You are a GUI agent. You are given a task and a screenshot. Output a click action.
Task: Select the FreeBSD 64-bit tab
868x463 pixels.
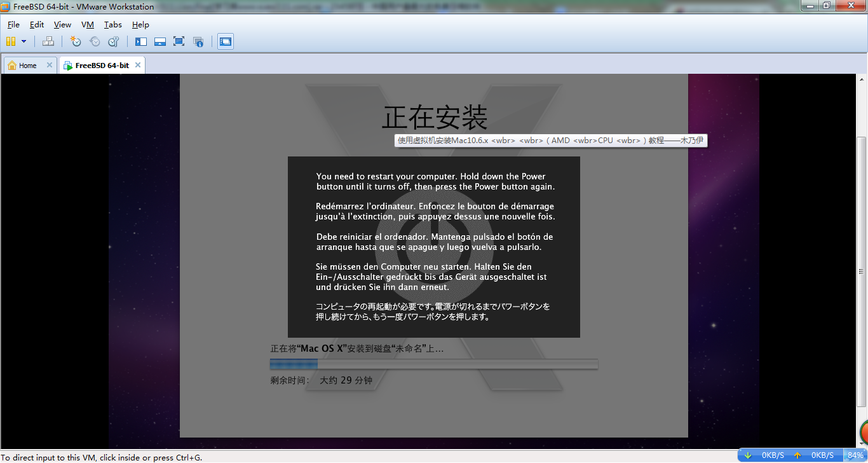(102, 66)
